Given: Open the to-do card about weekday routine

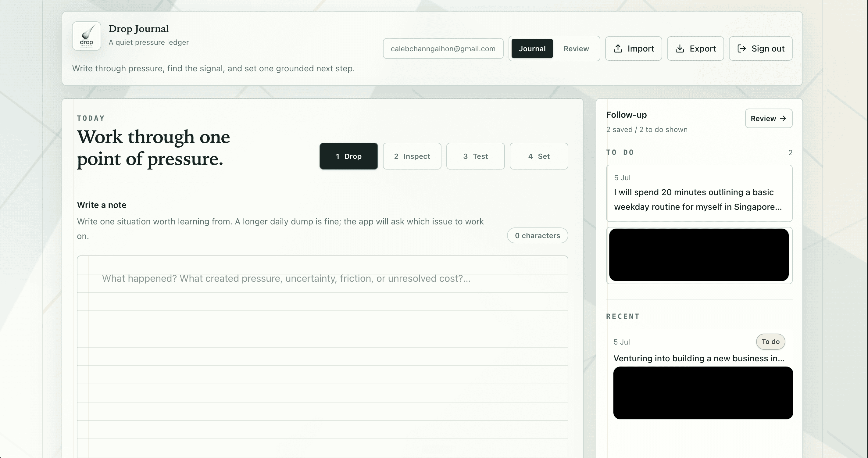Looking at the screenshot, I should (x=699, y=193).
